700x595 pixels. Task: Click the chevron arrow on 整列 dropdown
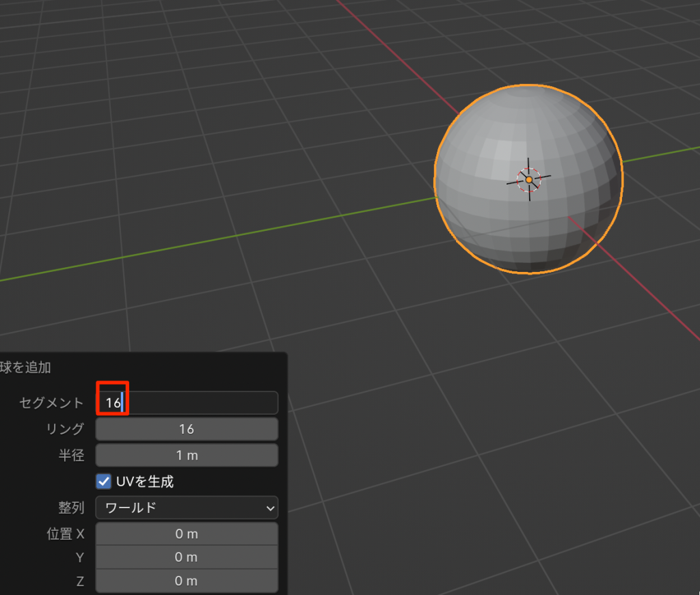[269, 508]
